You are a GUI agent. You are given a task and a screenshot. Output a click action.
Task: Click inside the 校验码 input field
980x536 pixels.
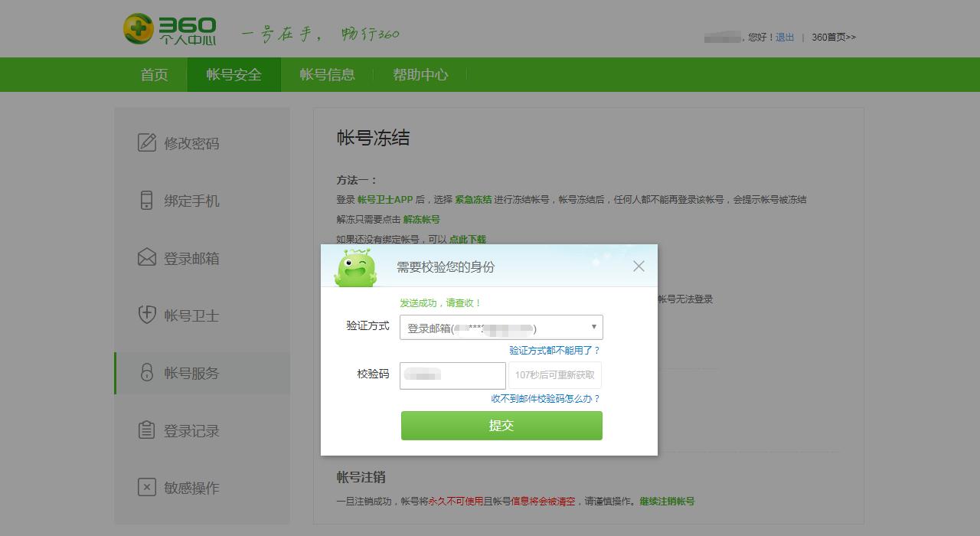[x=452, y=375]
